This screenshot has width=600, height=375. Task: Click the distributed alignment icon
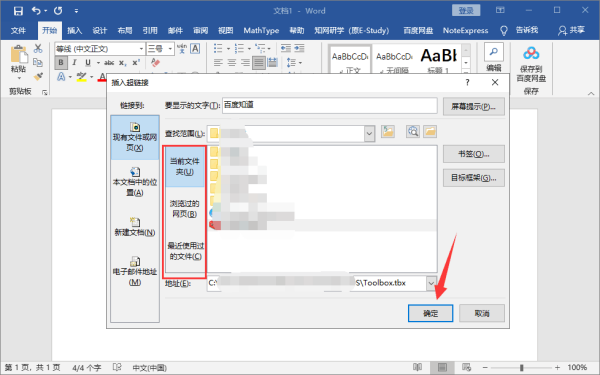pos(272,63)
